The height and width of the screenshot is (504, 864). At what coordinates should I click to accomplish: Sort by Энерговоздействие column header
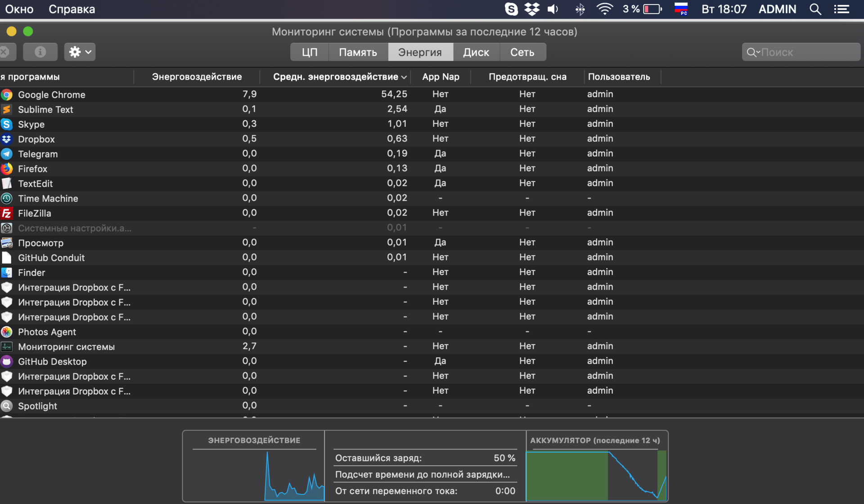coord(197,77)
